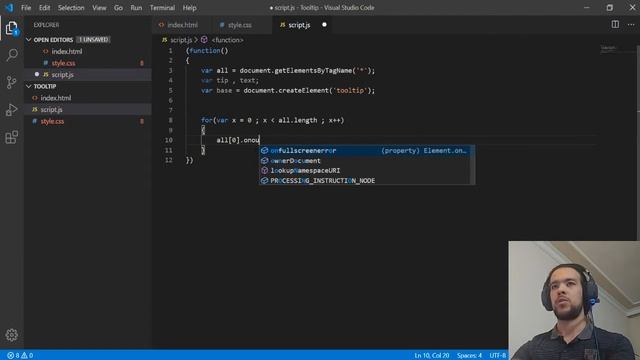Click <function> in the breadcrumb path
The image size is (640, 360).
pyautogui.click(x=227, y=40)
